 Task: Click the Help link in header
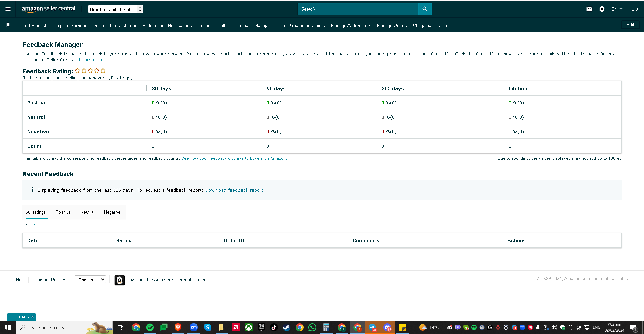(x=633, y=9)
